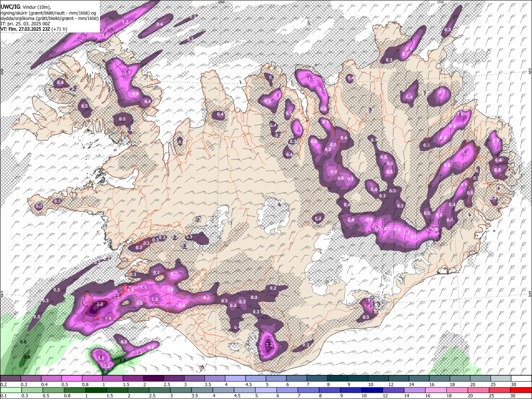Viewport: 532px width, 399px height.
Task: Click the 66N latitude label on the right edge
Action: (x=530, y=71)
